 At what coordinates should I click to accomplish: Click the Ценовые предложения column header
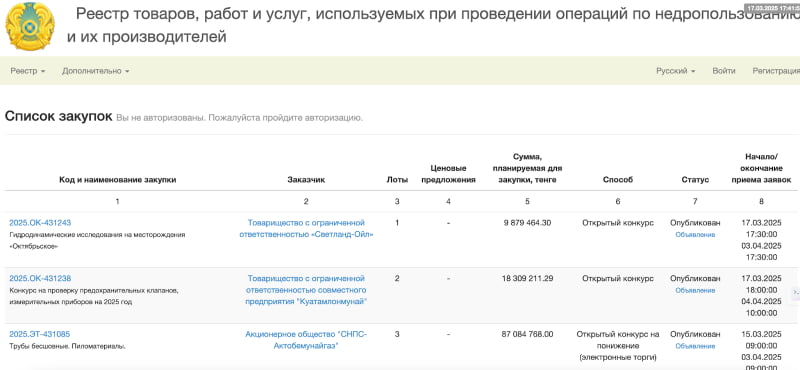[448, 174]
